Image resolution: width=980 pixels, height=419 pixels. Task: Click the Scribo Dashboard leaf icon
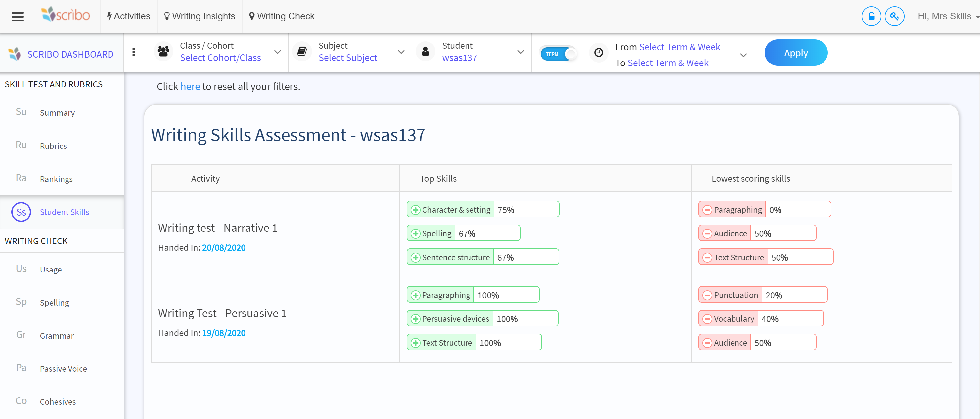(15, 54)
